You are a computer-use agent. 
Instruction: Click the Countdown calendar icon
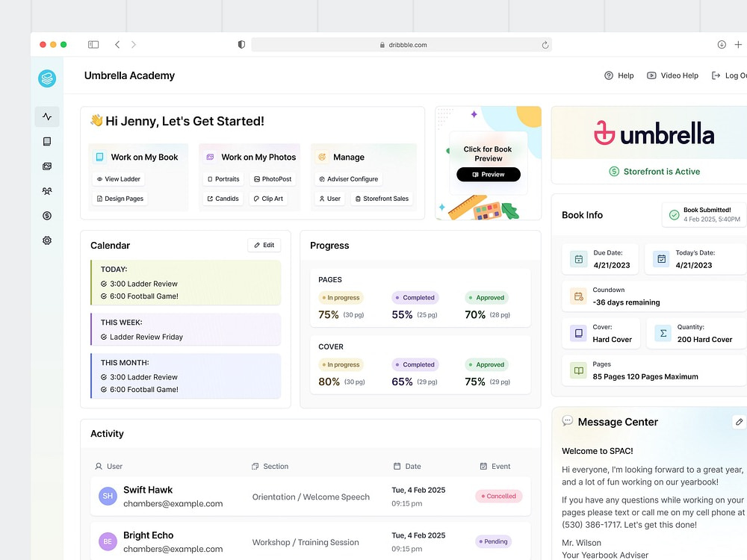[x=579, y=296]
